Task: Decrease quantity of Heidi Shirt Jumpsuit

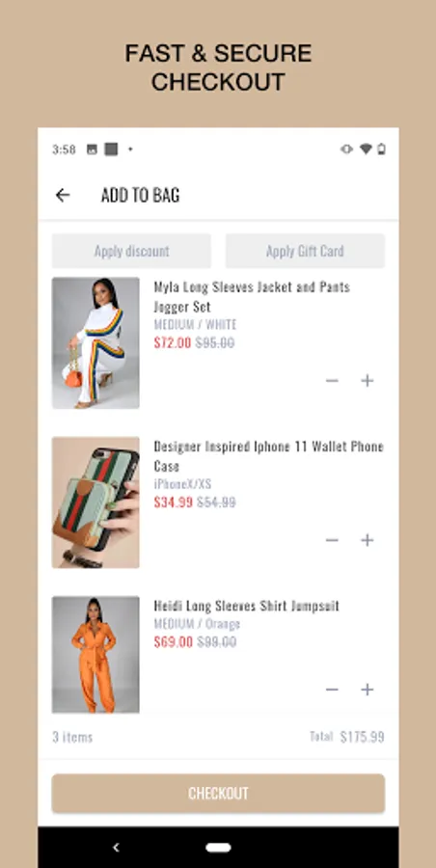Action: click(x=332, y=690)
